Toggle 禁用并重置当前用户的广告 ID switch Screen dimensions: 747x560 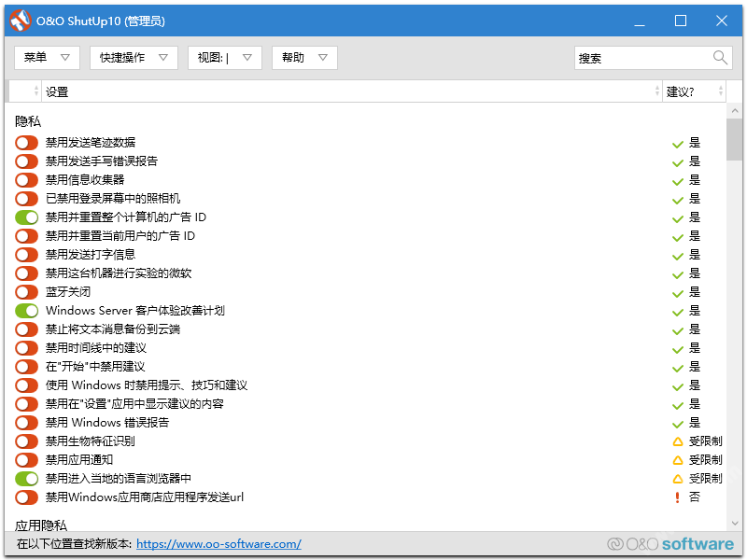(x=26, y=236)
